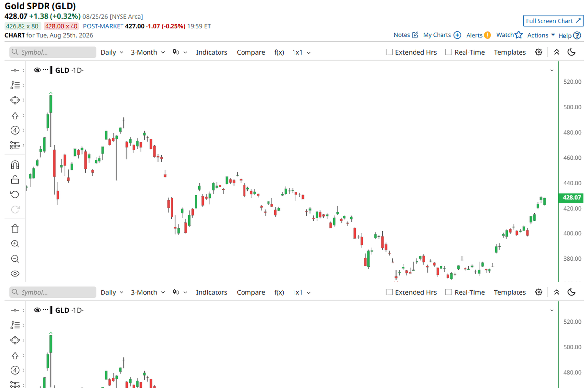Toggle GLD series visibility eye in lower chart
This screenshot has height=388, width=588.
37,310
